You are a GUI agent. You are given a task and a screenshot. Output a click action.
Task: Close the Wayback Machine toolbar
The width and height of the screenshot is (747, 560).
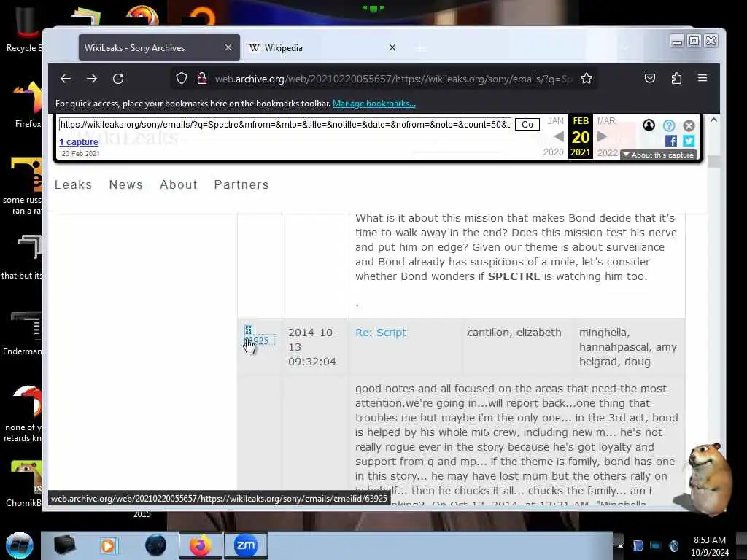click(x=689, y=125)
